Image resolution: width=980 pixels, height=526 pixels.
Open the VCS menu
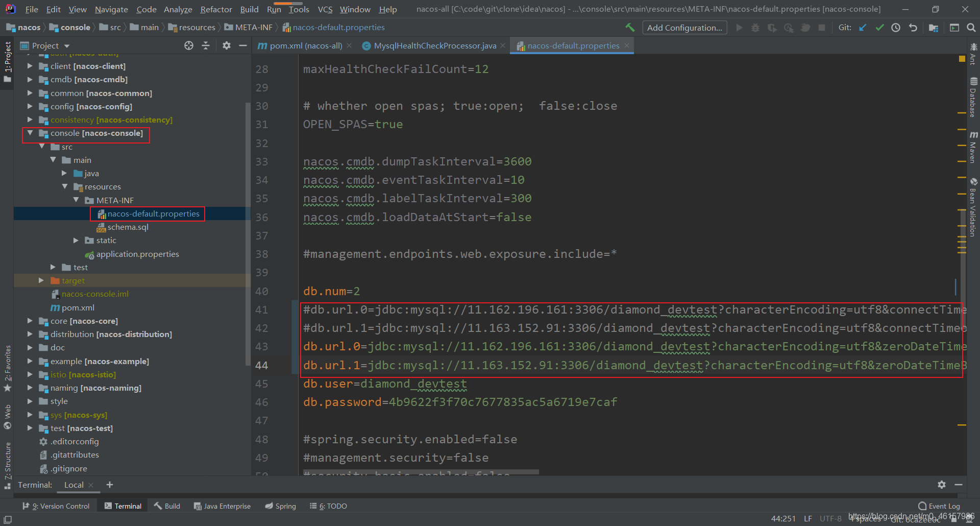coord(325,9)
